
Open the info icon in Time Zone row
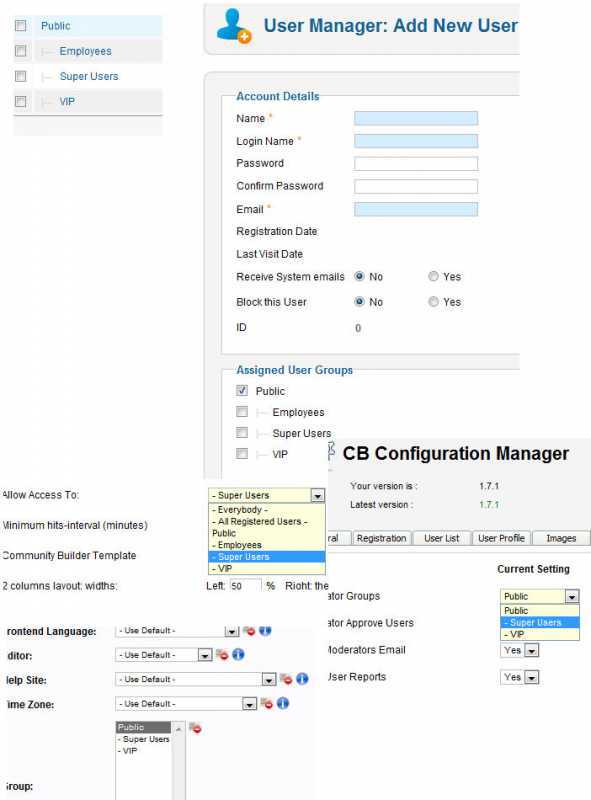point(283,703)
